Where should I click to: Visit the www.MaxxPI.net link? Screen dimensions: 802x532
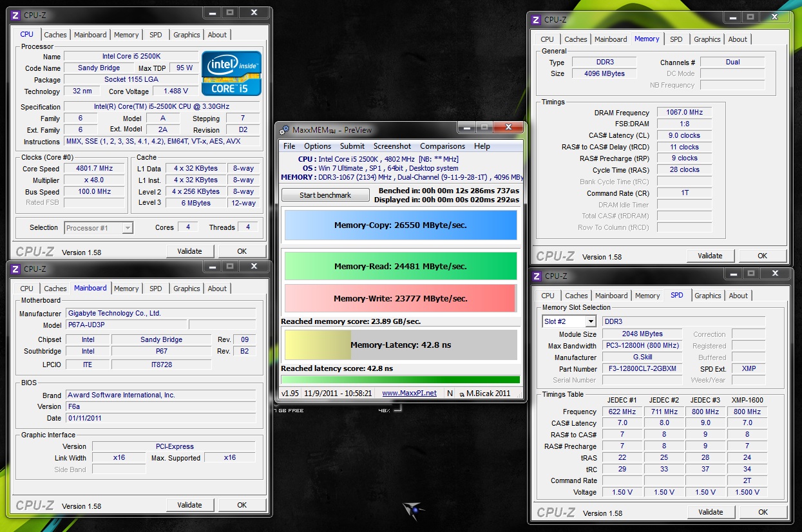tap(409, 393)
